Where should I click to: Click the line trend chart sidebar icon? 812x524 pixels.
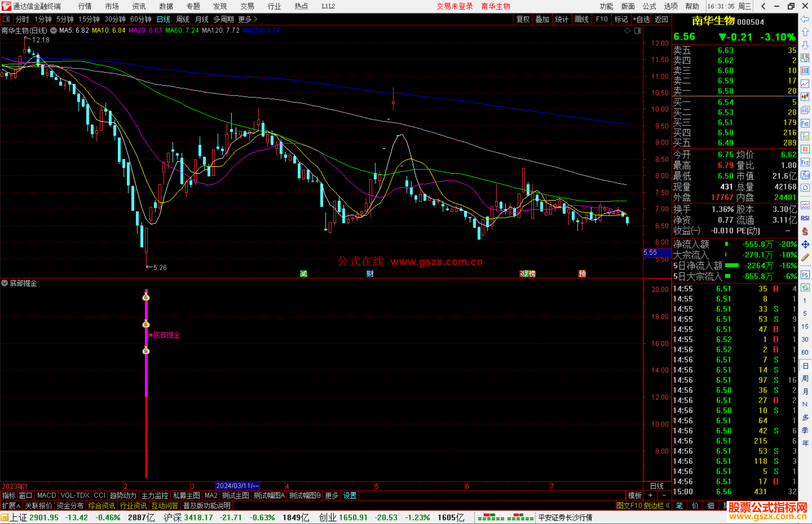click(805, 84)
